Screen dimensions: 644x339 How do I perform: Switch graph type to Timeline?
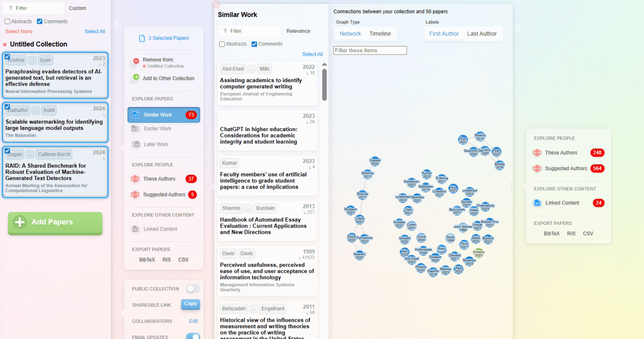pos(380,34)
